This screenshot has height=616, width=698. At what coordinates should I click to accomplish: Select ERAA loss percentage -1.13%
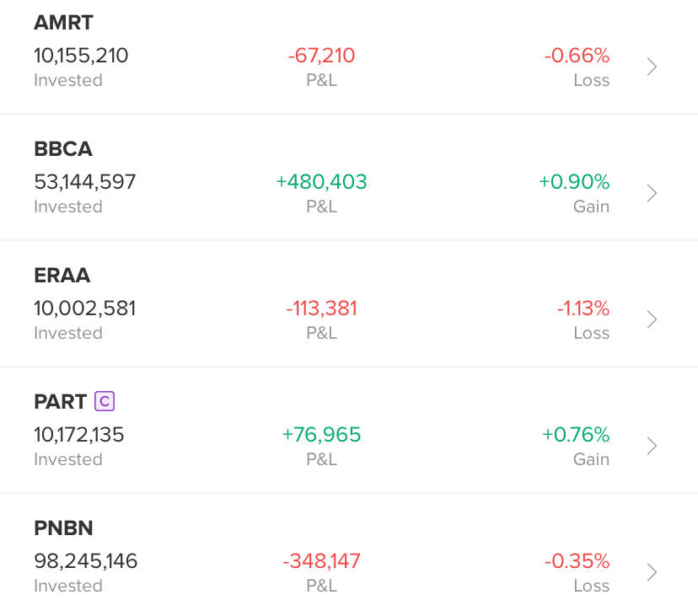(x=583, y=308)
